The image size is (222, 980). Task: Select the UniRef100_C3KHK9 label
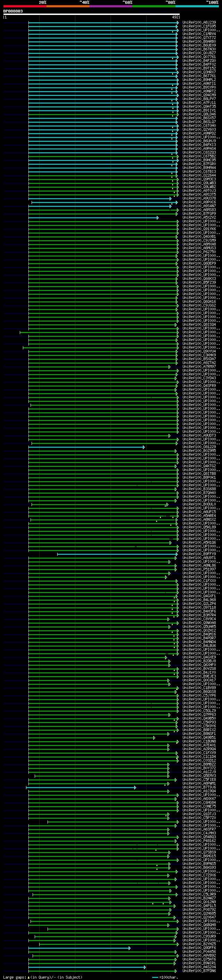click(x=199, y=355)
